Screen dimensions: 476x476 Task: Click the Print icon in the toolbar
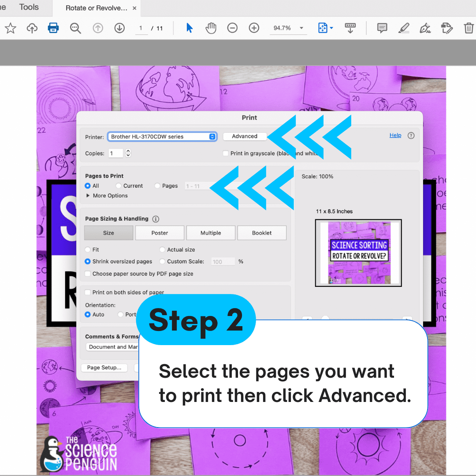(x=53, y=28)
